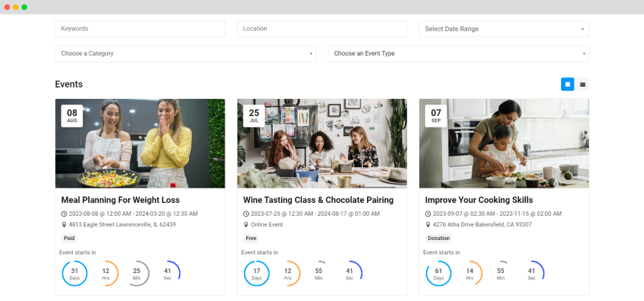This screenshot has height=301, width=644.
Task: Focus the Location search field
Action: tap(322, 29)
